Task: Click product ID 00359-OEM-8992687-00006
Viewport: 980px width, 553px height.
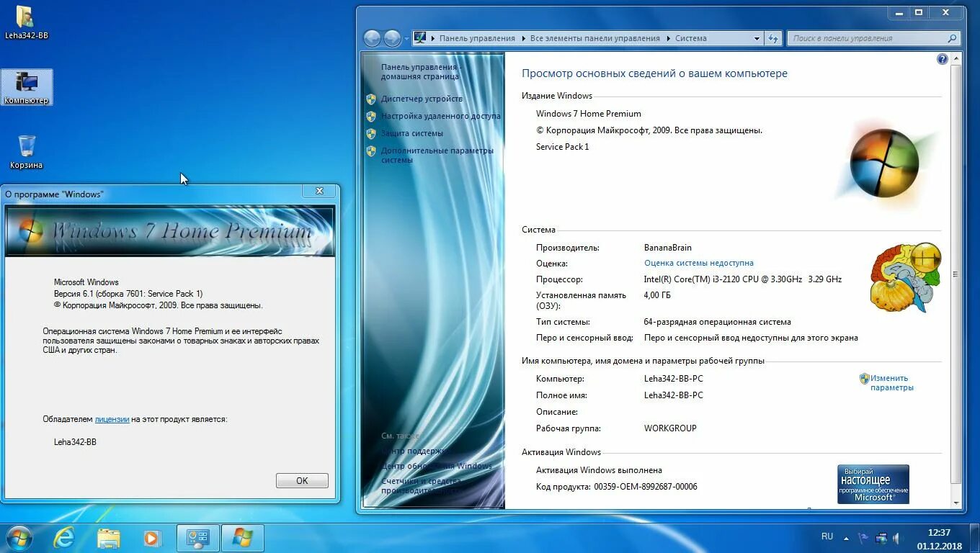Action: (646, 487)
